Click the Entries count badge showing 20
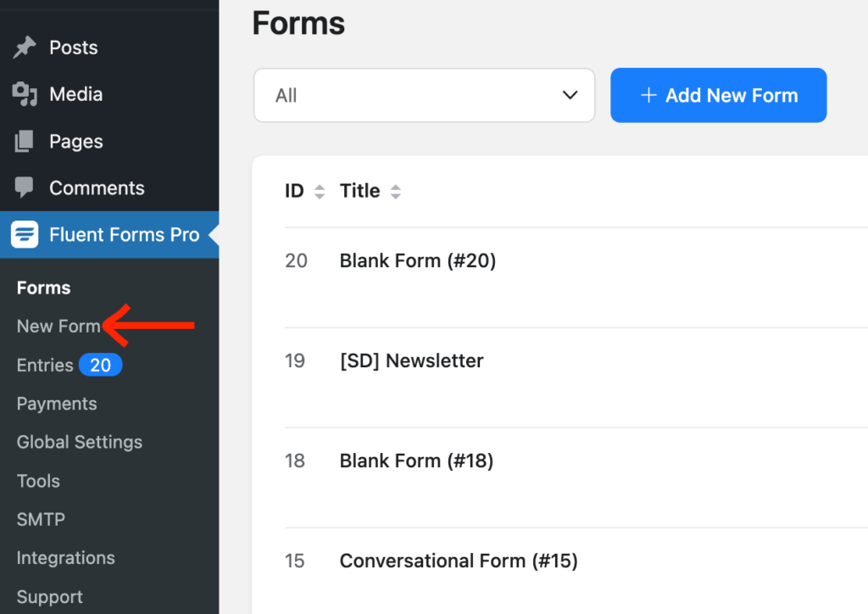This screenshot has width=868, height=614. click(x=101, y=365)
